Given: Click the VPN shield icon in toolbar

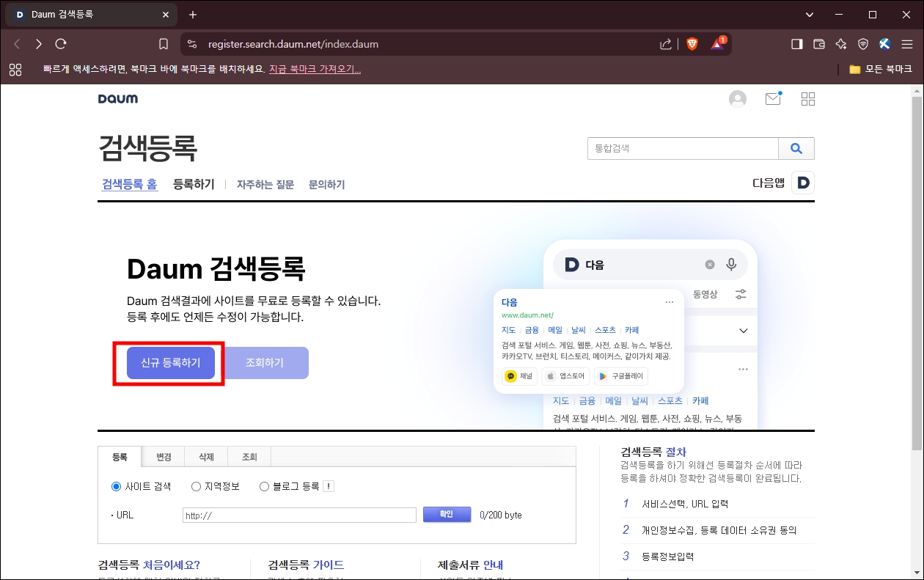Looking at the screenshot, I should pos(863,44).
